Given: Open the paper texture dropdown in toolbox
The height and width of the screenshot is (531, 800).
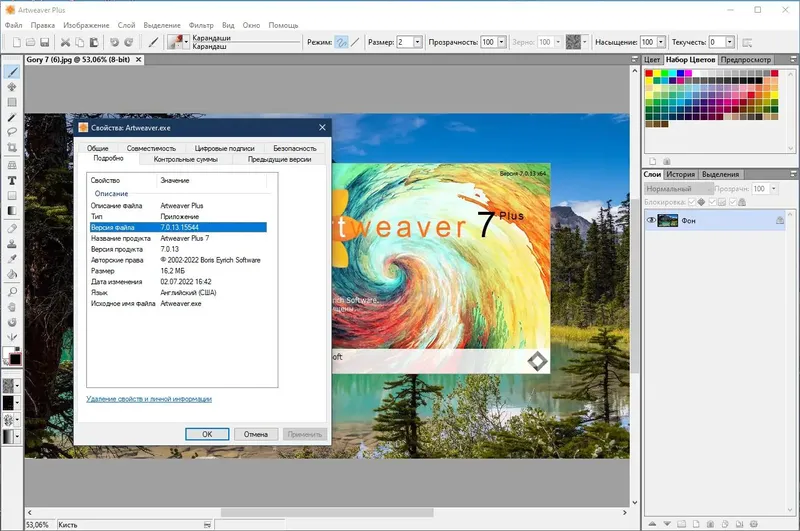Looking at the screenshot, I should [x=17, y=386].
